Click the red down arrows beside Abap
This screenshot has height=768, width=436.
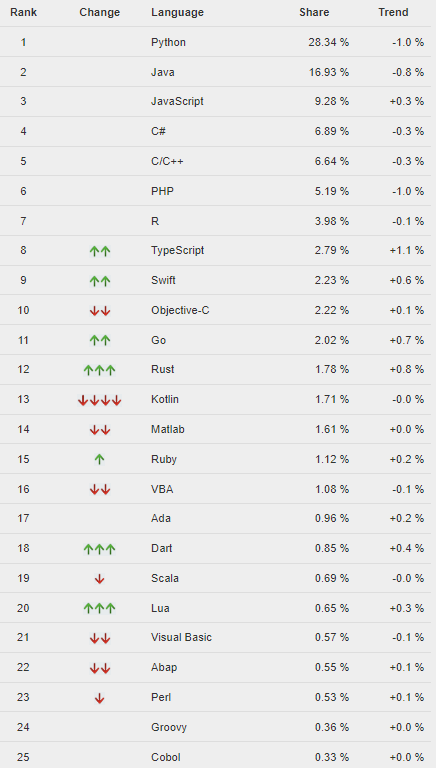click(x=99, y=668)
